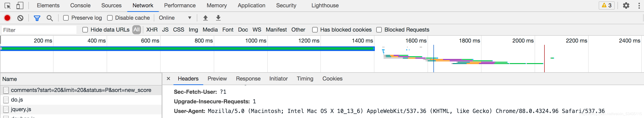Filter requests by Manifest type
This screenshot has height=118, width=644.
[x=276, y=30]
